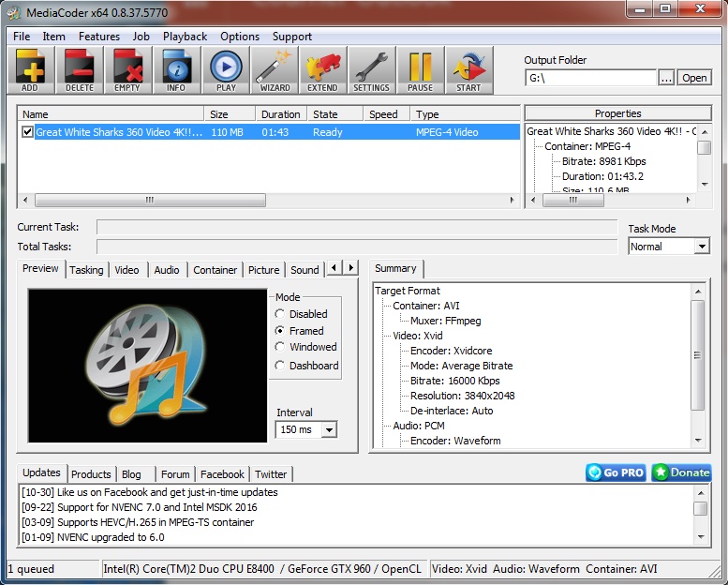Select the Summary tab

(395, 268)
